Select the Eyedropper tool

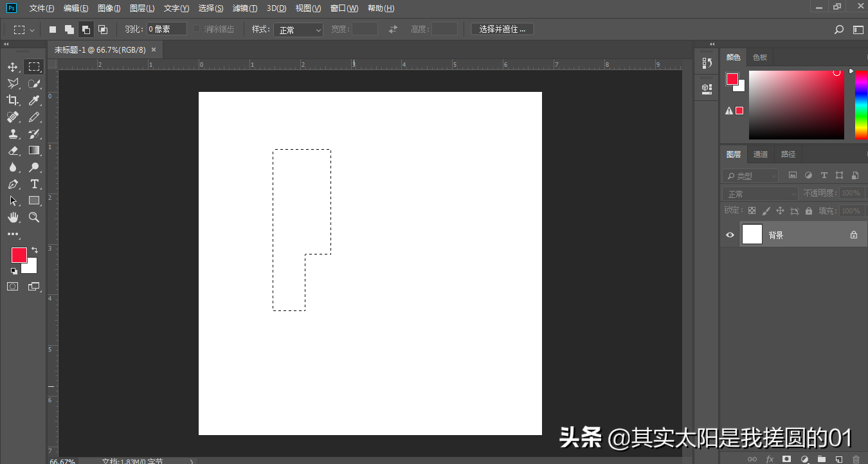(x=34, y=100)
